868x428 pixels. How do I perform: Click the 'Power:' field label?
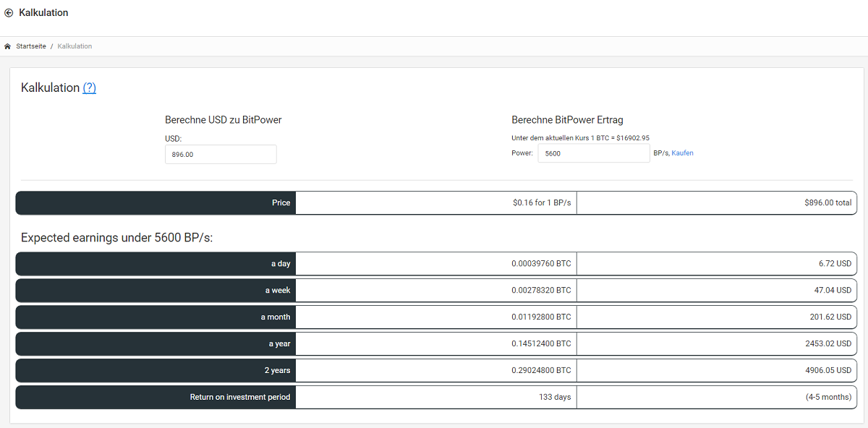(x=522, y=153)
